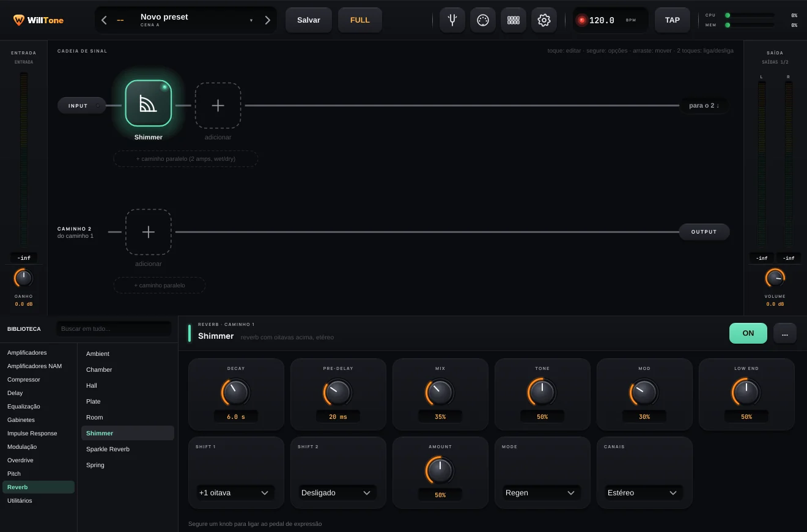
Task: Select the Delay category in the library
Action: pyautogui.click(x=39, y=393)
